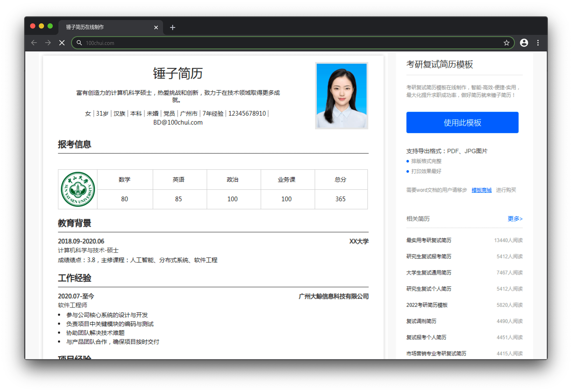Click the resume portrait photo

(x=341, y=96)
